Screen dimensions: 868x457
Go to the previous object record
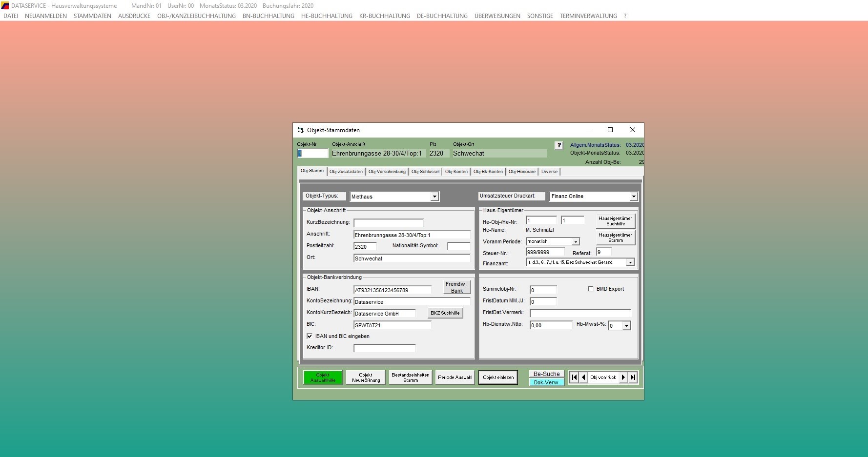[x=583, y=378]
